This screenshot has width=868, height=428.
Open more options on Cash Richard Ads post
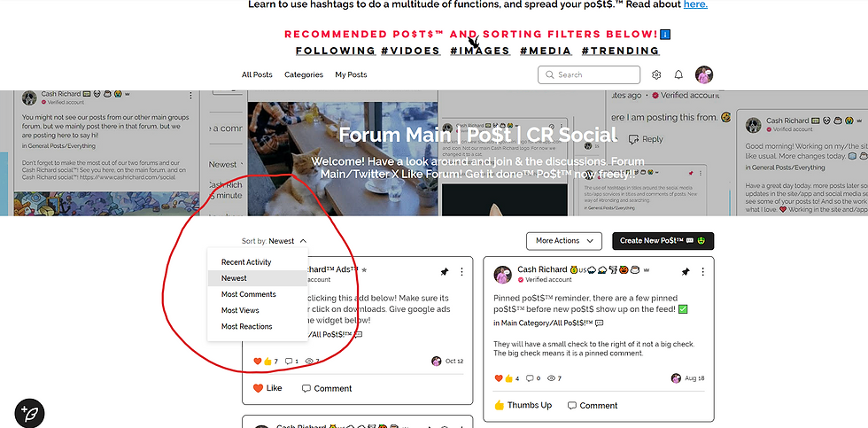tap(461, 272)
